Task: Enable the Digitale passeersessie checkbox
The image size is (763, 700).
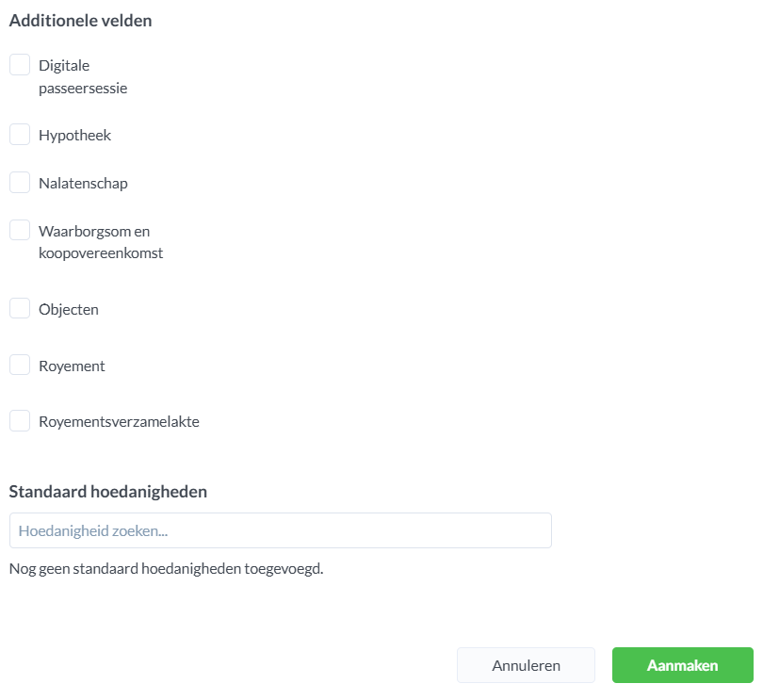Action: pyautogui.click(x=20, y=65)
